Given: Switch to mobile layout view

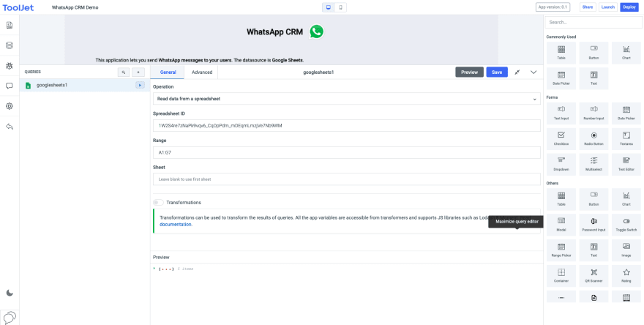Looking at the screenshot, I should coord(340,7).
